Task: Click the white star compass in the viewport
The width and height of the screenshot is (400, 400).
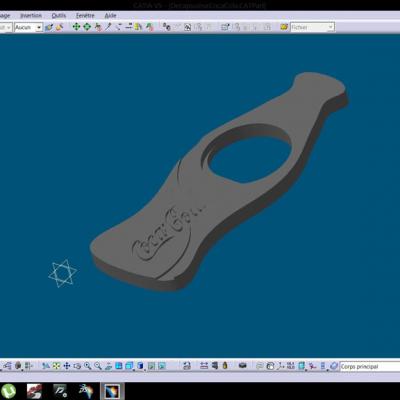Action: 62,273
